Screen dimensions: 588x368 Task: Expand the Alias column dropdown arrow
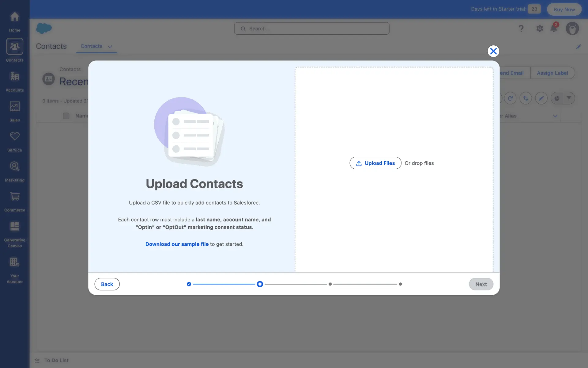[x=555, y=116]
